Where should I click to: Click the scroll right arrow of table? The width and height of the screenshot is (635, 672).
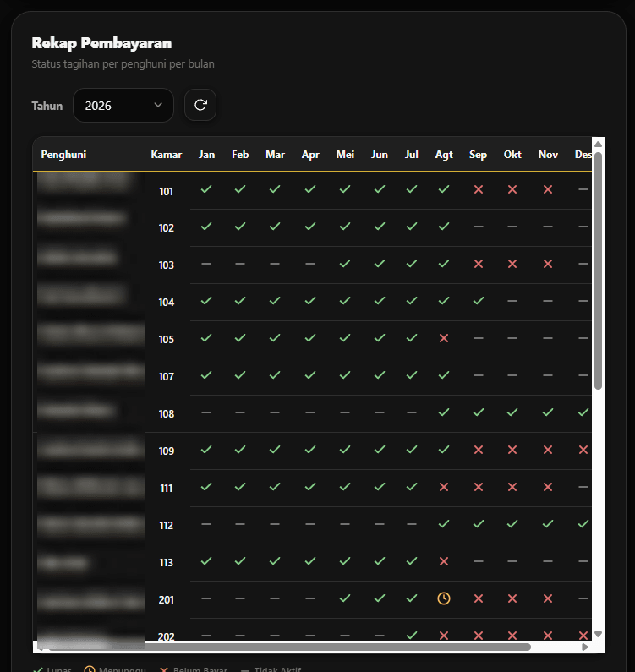[584, 647]
